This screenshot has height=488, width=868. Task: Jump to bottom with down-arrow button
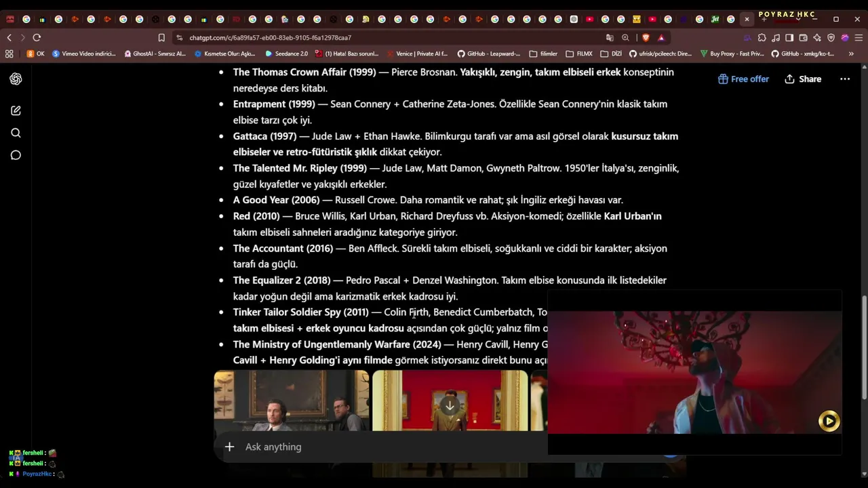450,405
